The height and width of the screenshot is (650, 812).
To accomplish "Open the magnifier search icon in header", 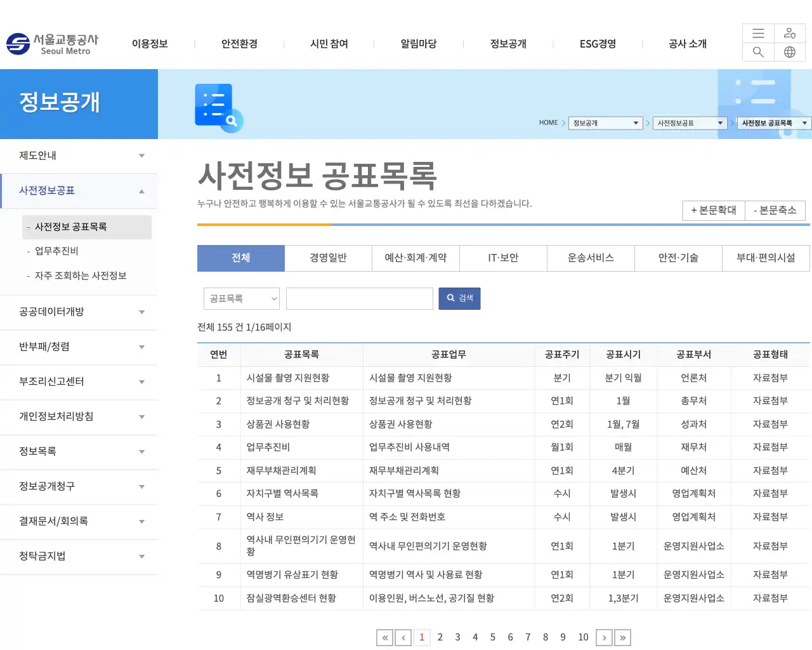I will point(758,52).
